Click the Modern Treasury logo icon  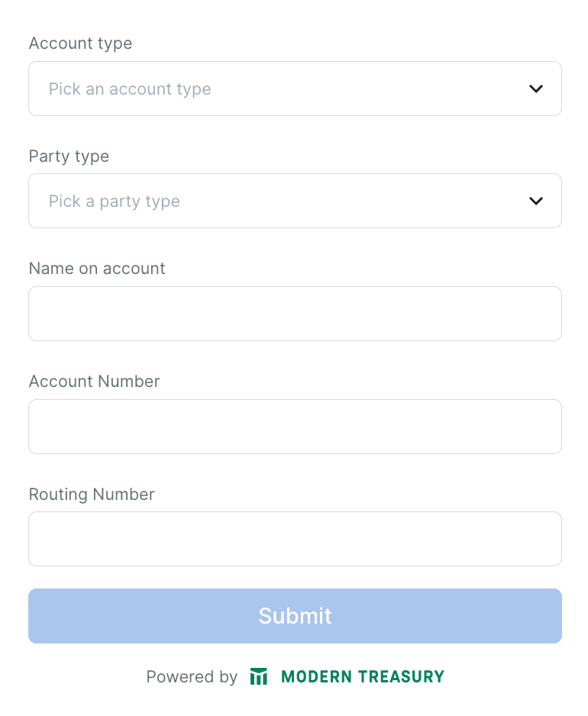pyautogui.click(x=259, y=676)
